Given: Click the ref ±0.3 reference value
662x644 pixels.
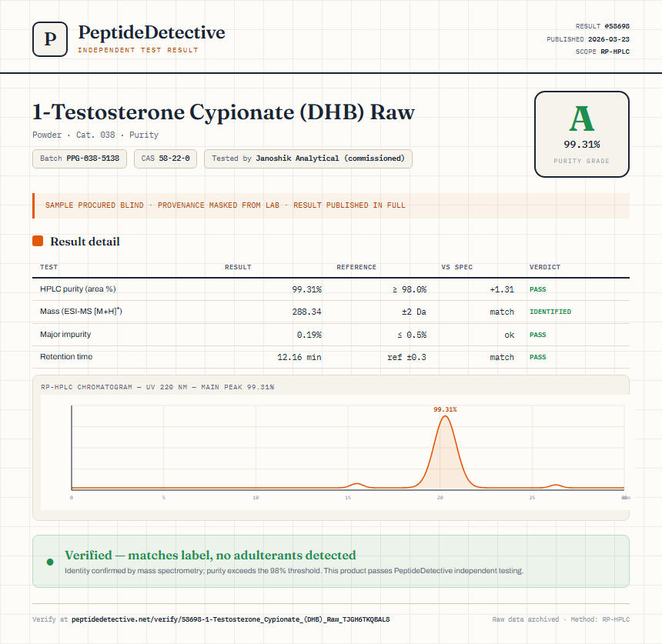Looking at the screenshot, I should 407,357.
